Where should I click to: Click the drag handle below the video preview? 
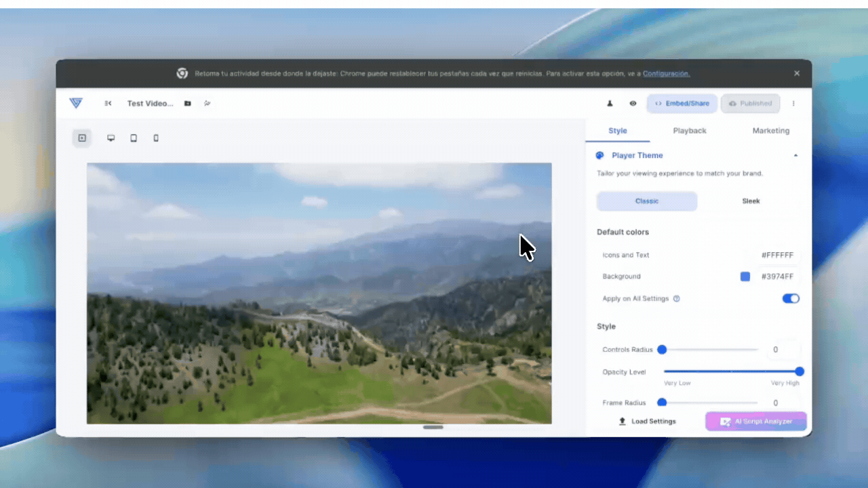[433, 428]
